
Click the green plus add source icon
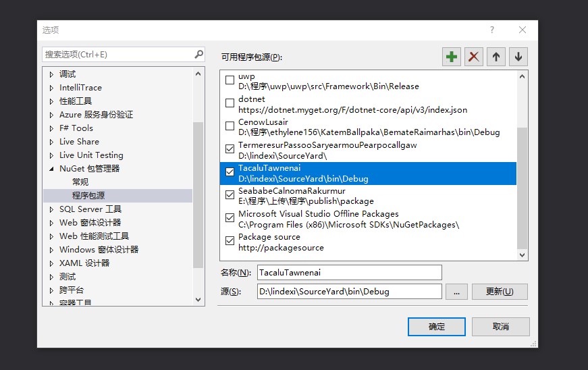point(452,57)
